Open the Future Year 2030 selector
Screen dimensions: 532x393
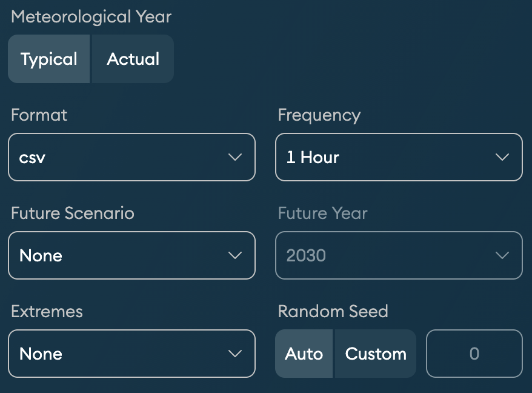click(x=388, y=256)
